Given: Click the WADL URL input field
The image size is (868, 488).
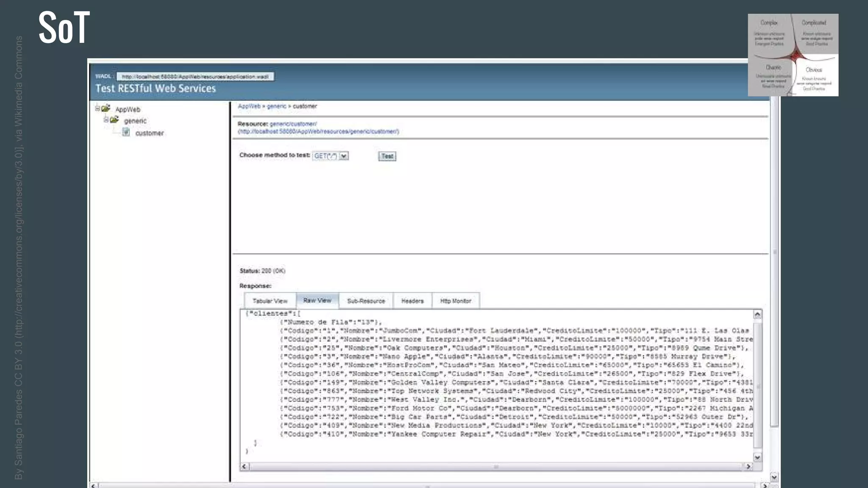Looking at the screenshot, I should point(195,77).
